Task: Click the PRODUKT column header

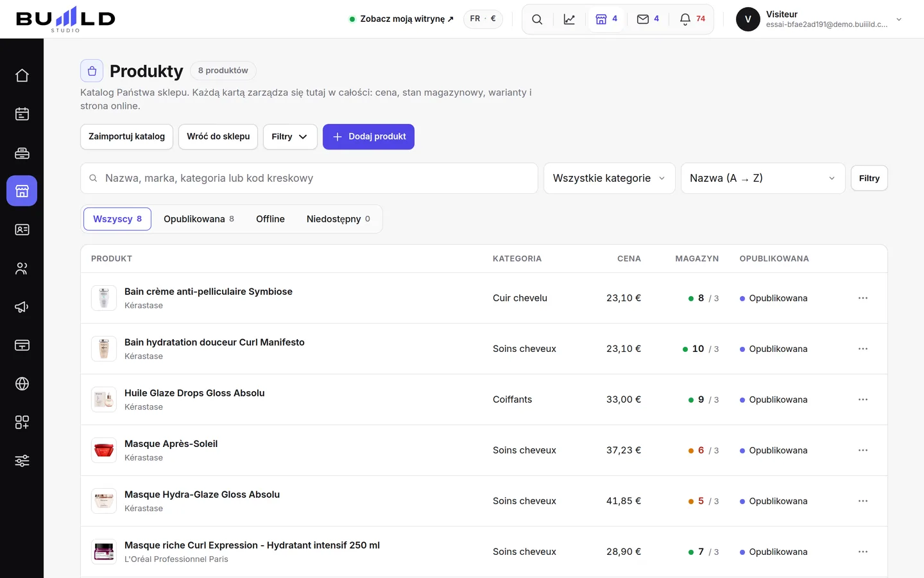Action: point(112,259)
